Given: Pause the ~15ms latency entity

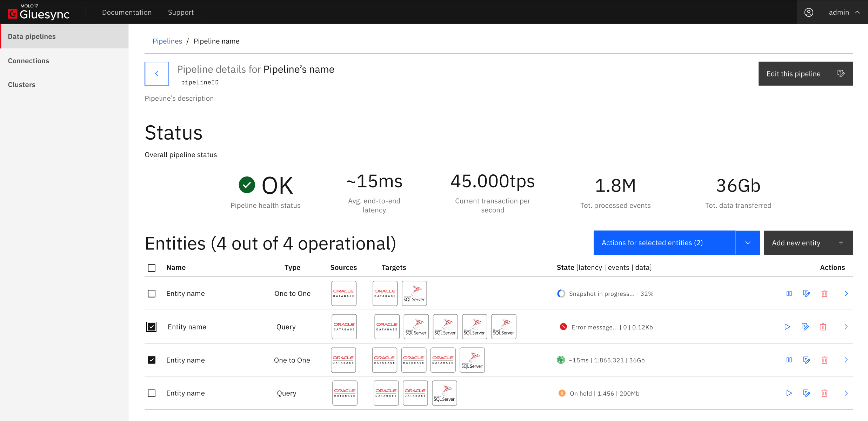Looking at the screenshot, I should click(789, 360).
